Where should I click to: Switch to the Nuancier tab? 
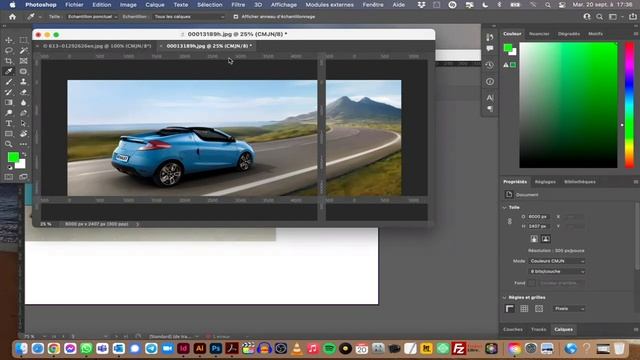coord(539,34)
